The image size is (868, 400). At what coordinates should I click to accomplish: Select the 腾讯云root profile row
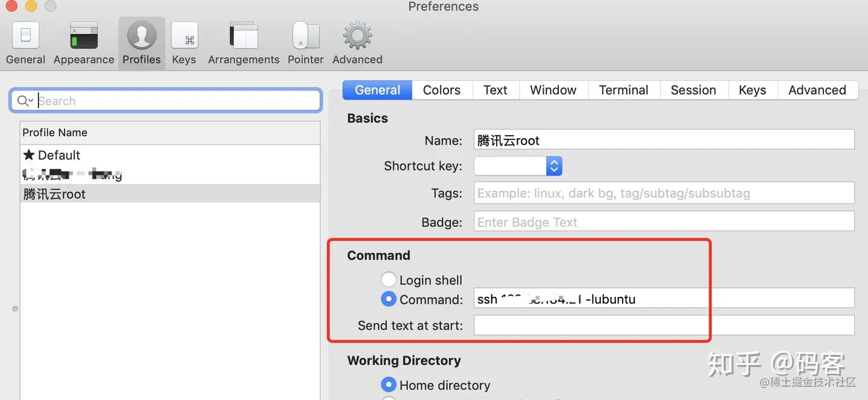[x=54, y=194]
